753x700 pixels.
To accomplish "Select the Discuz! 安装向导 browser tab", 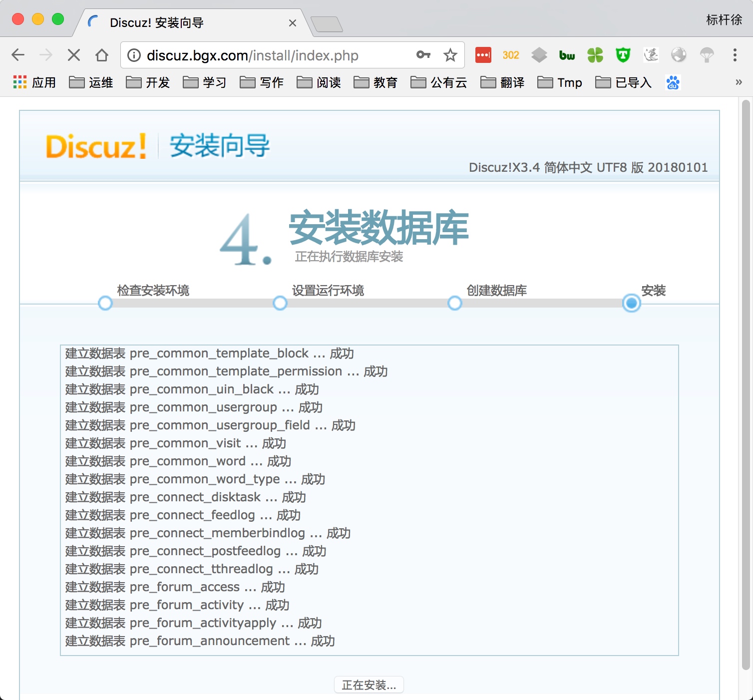I will [x=193, y=23].
